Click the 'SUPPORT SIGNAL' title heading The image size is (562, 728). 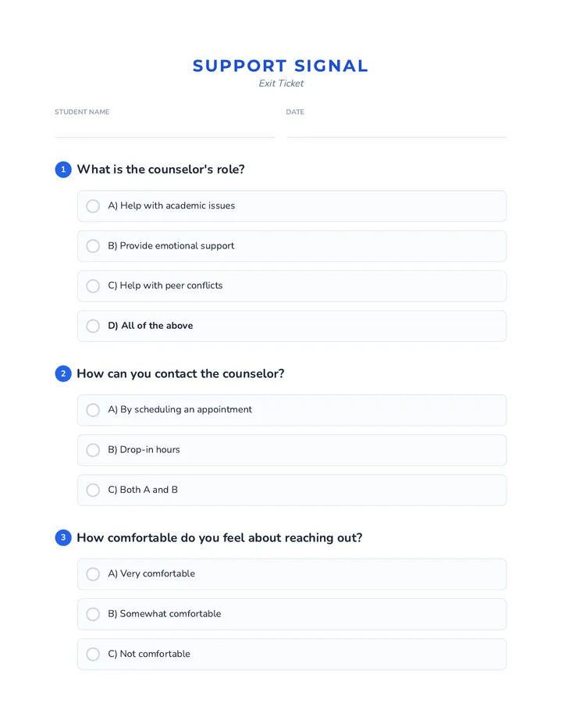tap(280, 66)
